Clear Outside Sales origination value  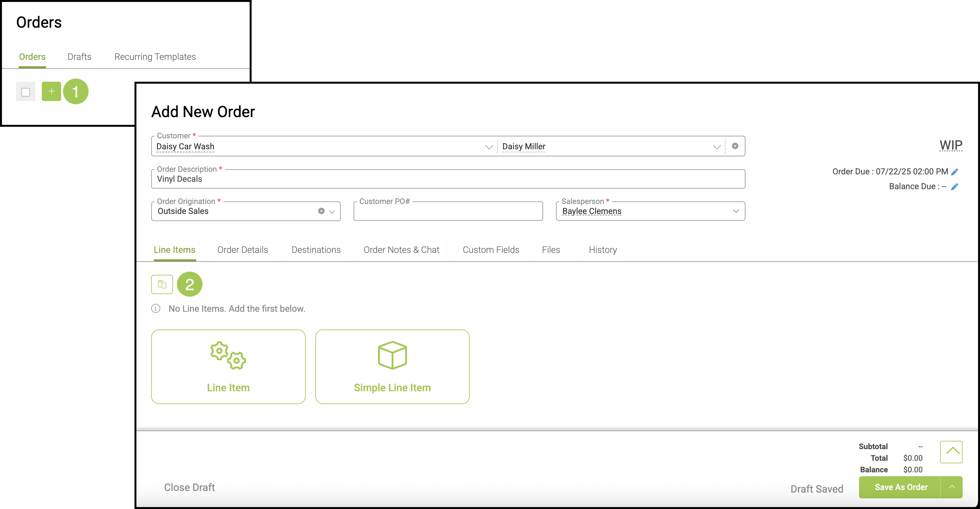tap(321, 211)
